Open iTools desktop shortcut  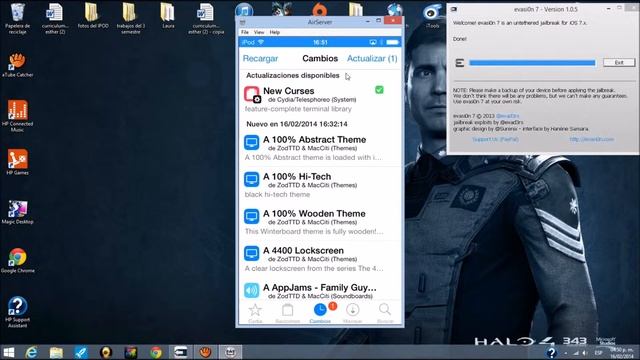432,16
